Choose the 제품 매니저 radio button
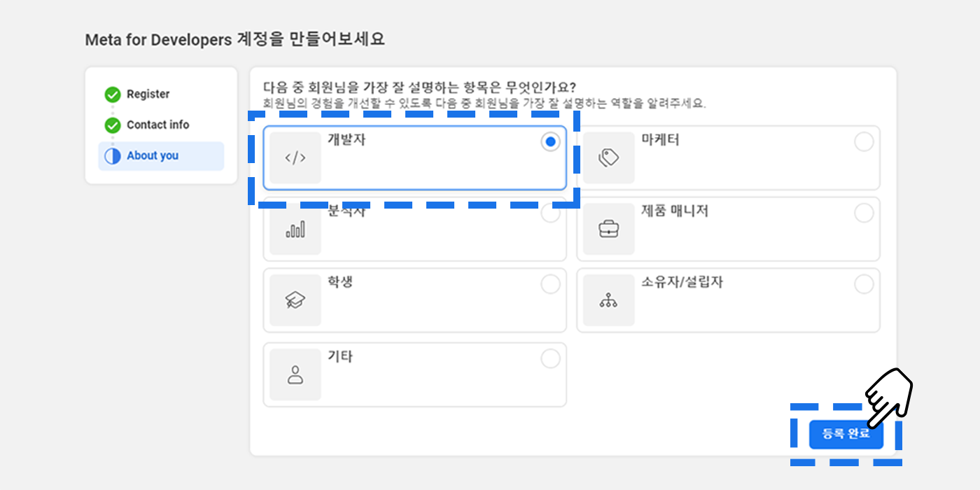980x490 pixels. click(x=864, y=213)
